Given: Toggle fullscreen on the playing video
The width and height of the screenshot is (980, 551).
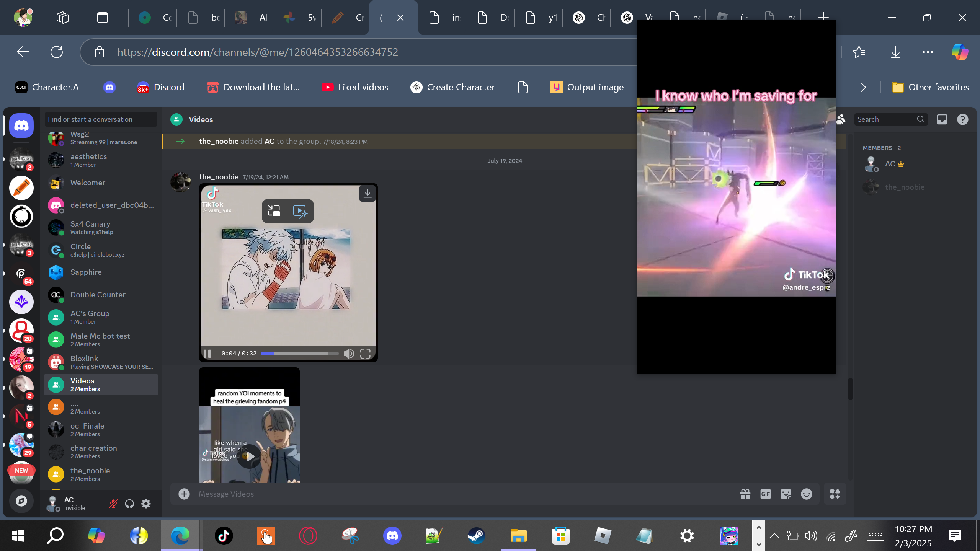Looking at the screenshot, I should (x=365, y=354).
